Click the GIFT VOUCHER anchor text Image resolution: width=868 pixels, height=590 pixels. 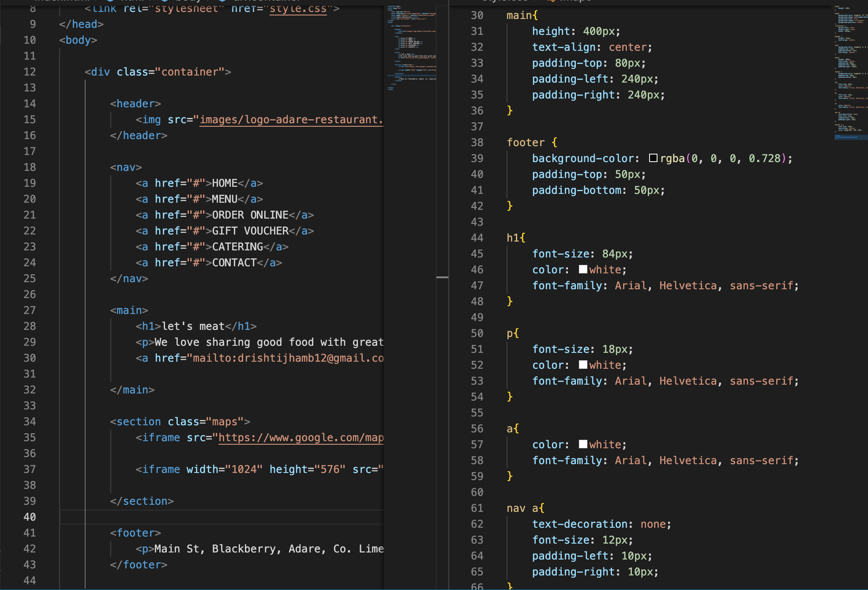click(x=250, y=231)
